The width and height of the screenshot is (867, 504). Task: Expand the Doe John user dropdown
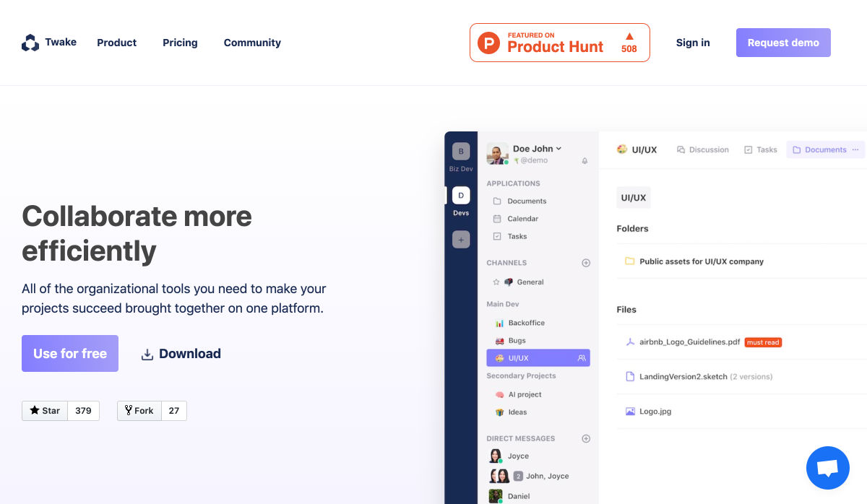point(558,149)
